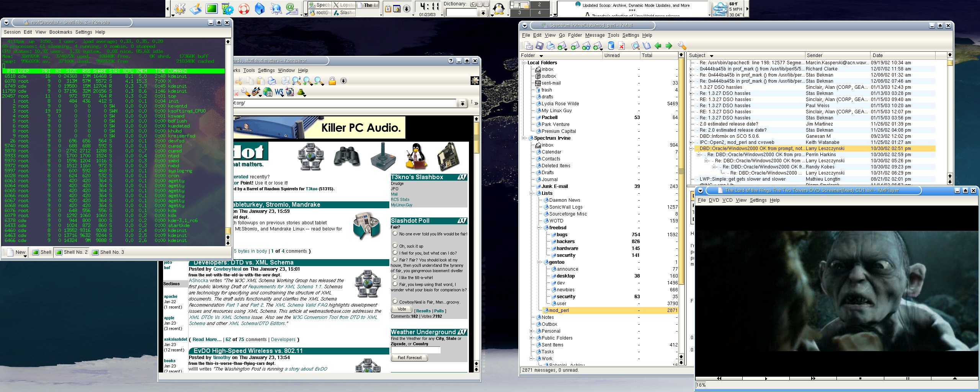The image size is (980, 392).
Task: Expand the Public Folders node in KMail
Action: (x=531, y=338)
